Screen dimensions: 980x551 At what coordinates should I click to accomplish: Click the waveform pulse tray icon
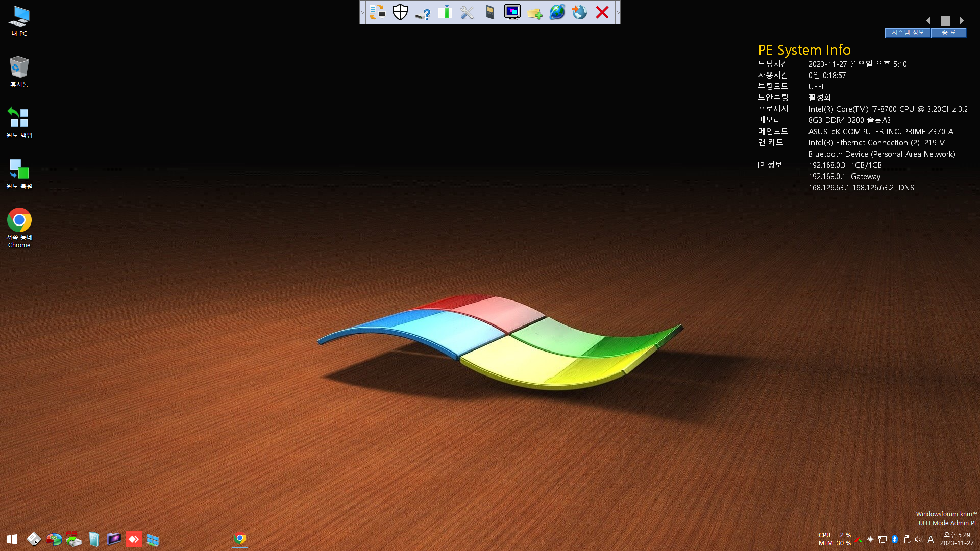[870, 539]
